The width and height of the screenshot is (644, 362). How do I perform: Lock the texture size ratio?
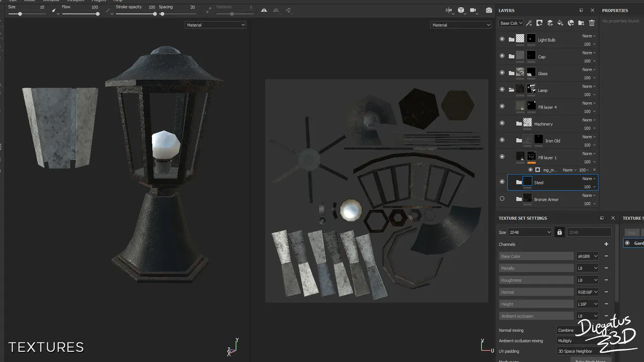(x=559, y=232)
